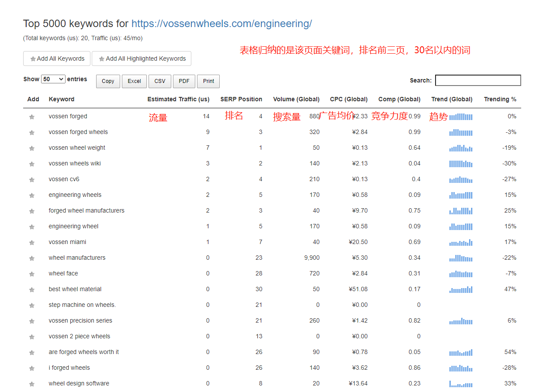Click the ¥13.64 CPC value
The height and width of the screenshot is (392, 557).
click(x=358, y=383)
